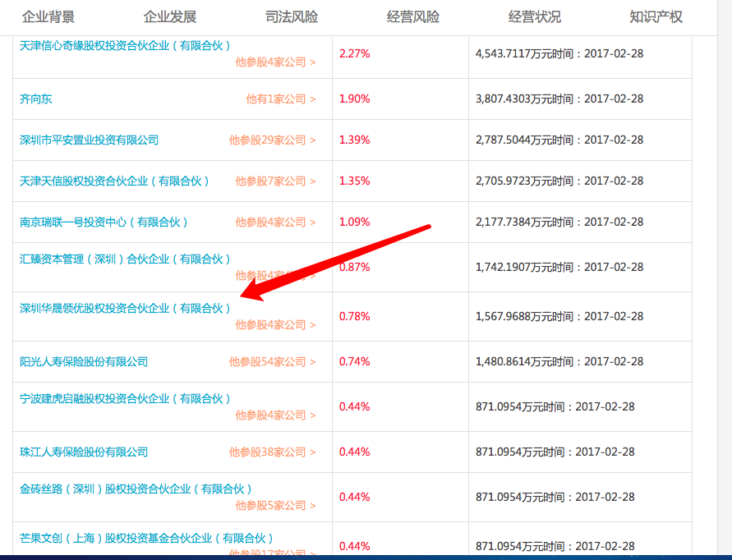Expand 他有1家公司 for 齐向东
Viewport: 732px width, 560px height.
point(281,99)
